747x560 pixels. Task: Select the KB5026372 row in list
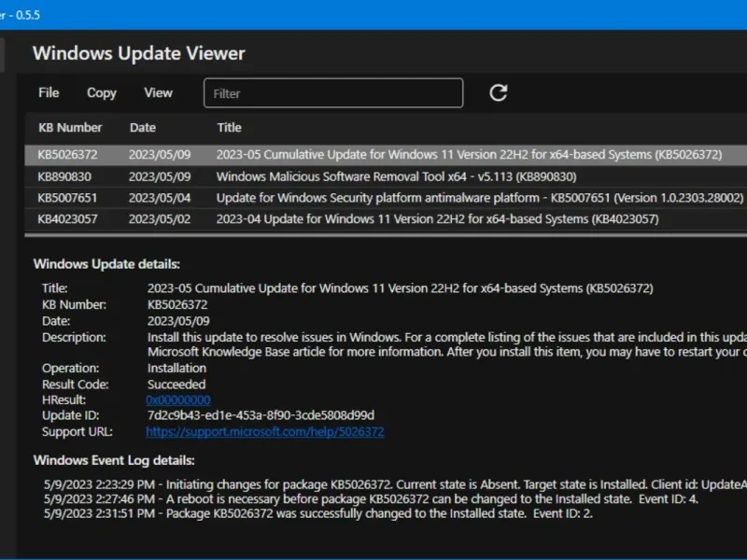point(386,155)
